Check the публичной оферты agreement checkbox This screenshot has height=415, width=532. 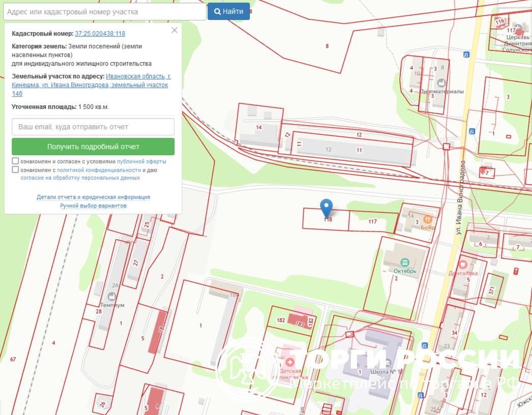[x=15, y=161]
